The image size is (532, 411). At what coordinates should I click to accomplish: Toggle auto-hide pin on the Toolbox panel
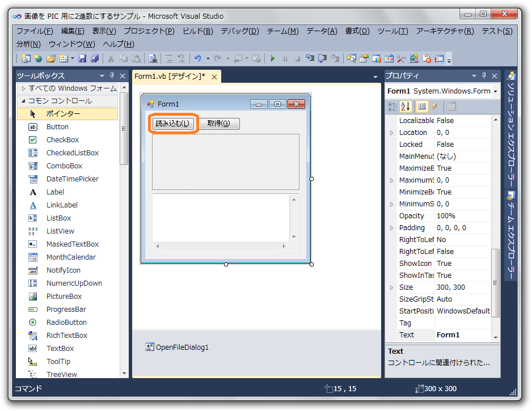pos(112,75)
